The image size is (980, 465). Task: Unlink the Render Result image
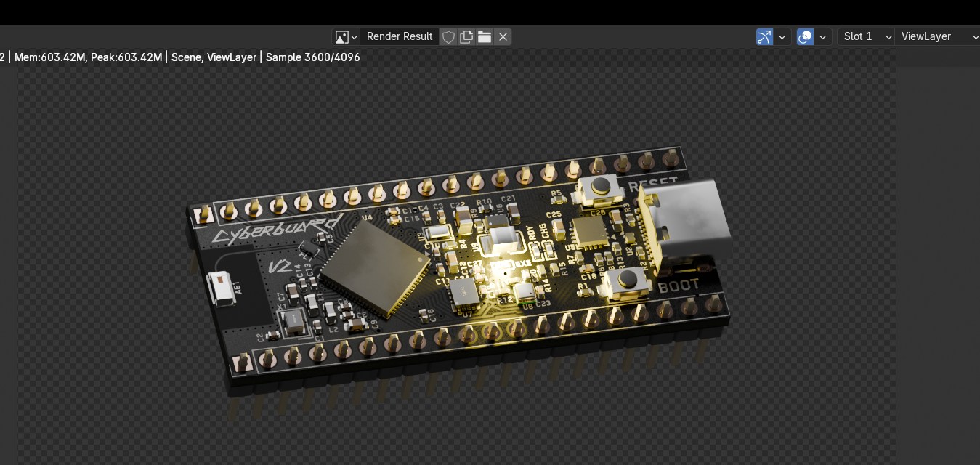503,36
